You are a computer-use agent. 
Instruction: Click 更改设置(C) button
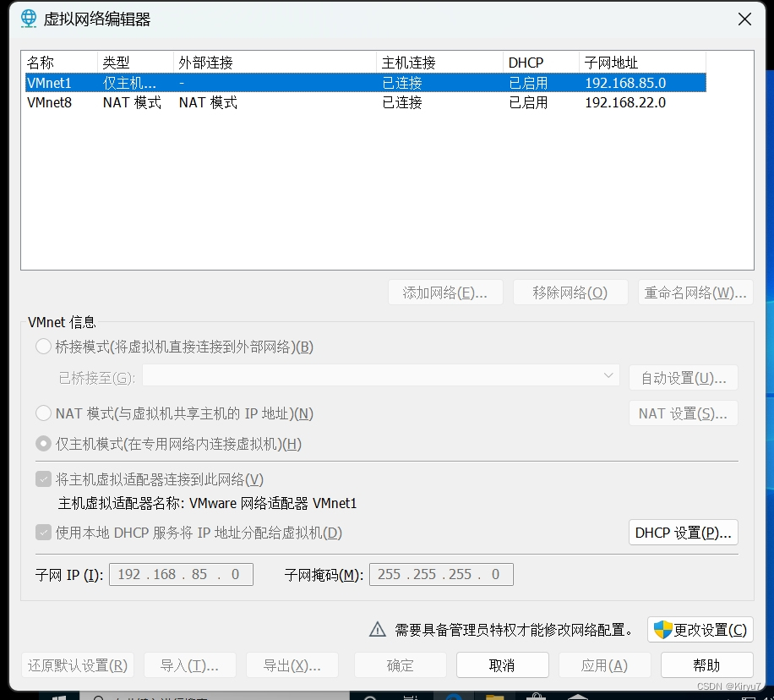(700, 629)
